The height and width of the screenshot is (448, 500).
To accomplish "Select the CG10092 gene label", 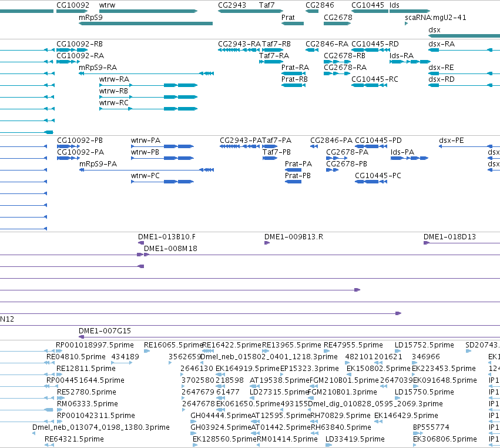I will click(73, 5).
